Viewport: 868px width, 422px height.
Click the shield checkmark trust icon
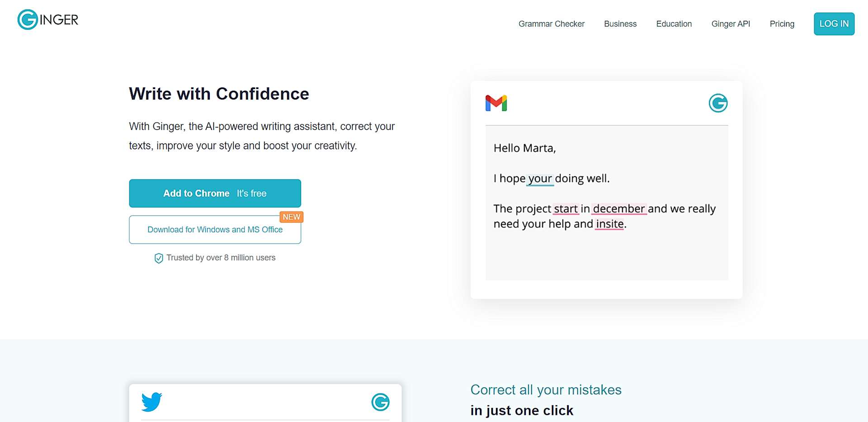[159, 258]
